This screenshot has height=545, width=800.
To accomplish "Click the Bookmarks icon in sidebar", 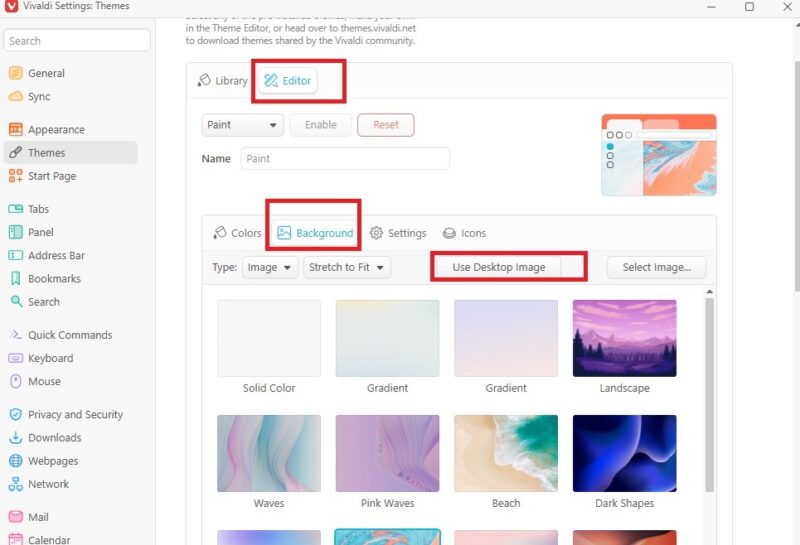I will tap(15, 279).
